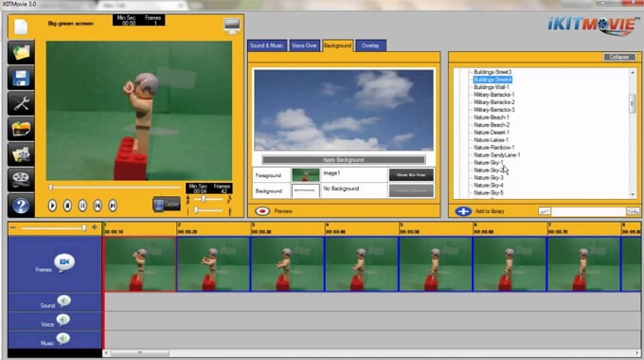Click the film reel export icon
The image size is (644, 360).
pos(21,179)
